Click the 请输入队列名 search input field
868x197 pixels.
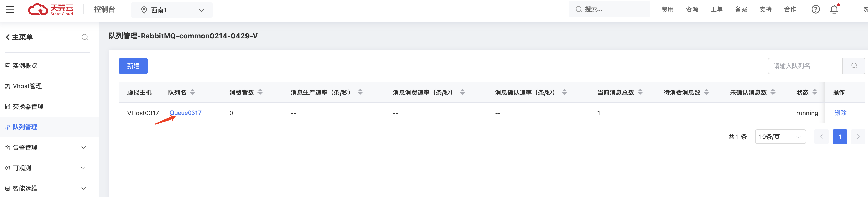coord(805,66)
